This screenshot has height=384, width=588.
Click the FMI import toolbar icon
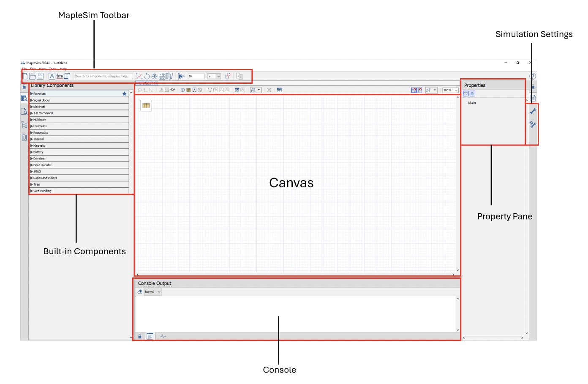point(60,76)
